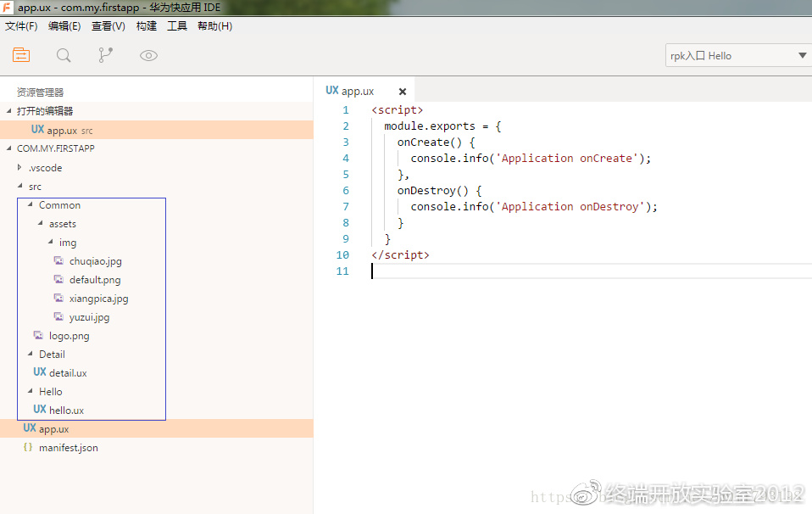Image resolution: width=812 pixels, height=514 pixels.
Task: Click the image icon of yuzui.jpg
Action: coord(59,316)
